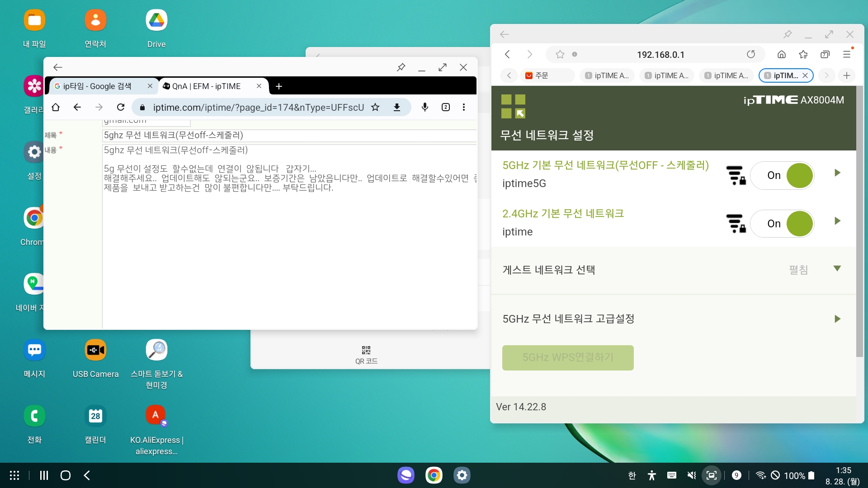Bookmark the iptime.com page with the star
This screenshot has height=488, width=868.
(375, 108)
